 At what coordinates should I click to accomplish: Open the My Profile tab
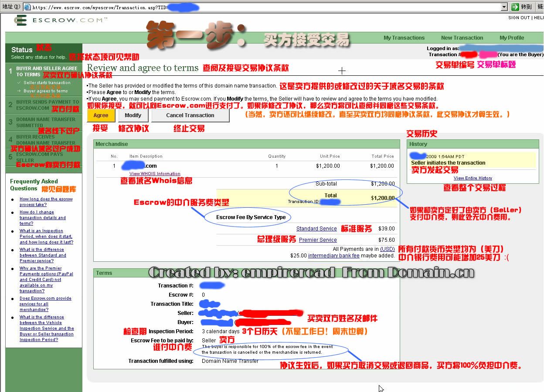pyautogui.click(x=512, y=38)
